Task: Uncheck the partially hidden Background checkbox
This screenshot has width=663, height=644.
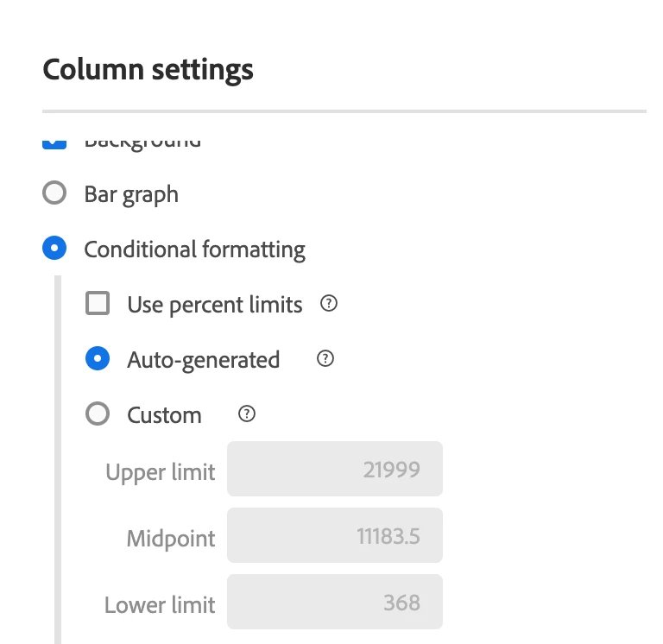Action: pyautogui.click(x=54, y=142)
